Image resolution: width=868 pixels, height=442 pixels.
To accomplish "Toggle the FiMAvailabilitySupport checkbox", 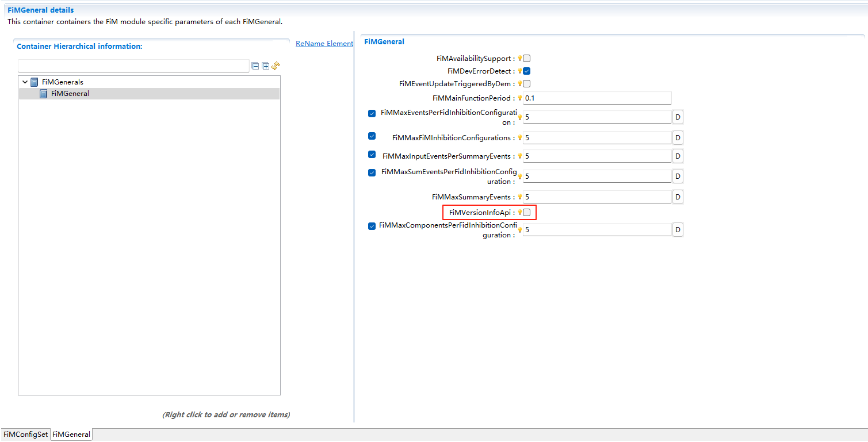I will pyautogui.click(x=525, y=58).
